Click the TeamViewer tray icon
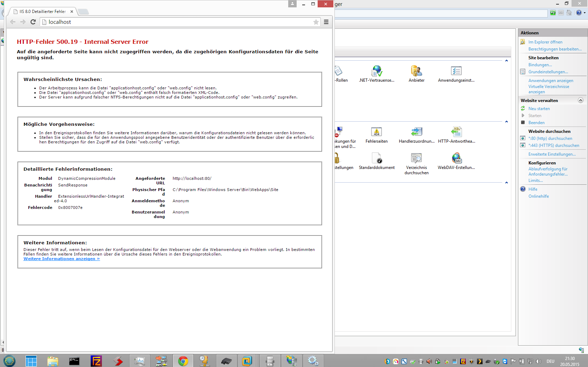Viewport: 588px width, 367px height. click(x=505, y=361)
